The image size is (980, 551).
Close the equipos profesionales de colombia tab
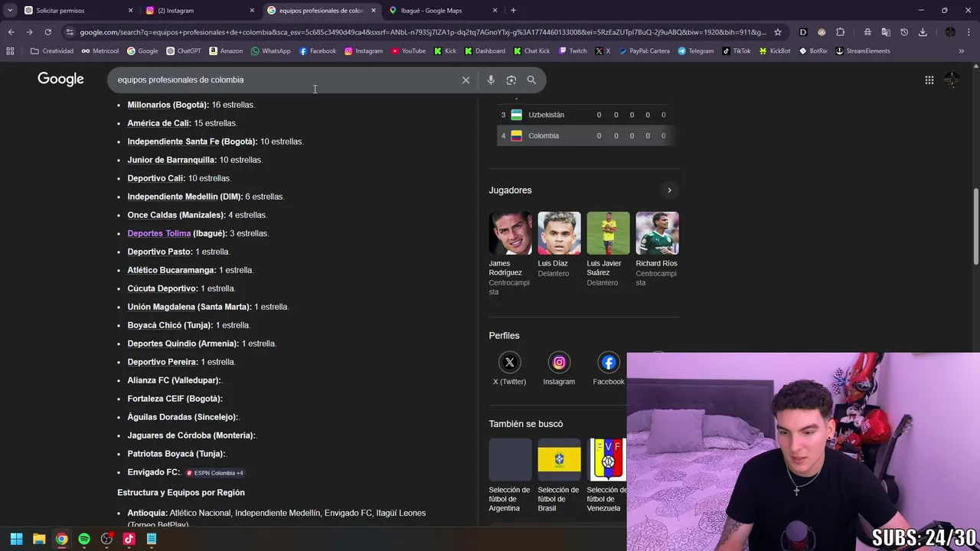pos(374,11)
